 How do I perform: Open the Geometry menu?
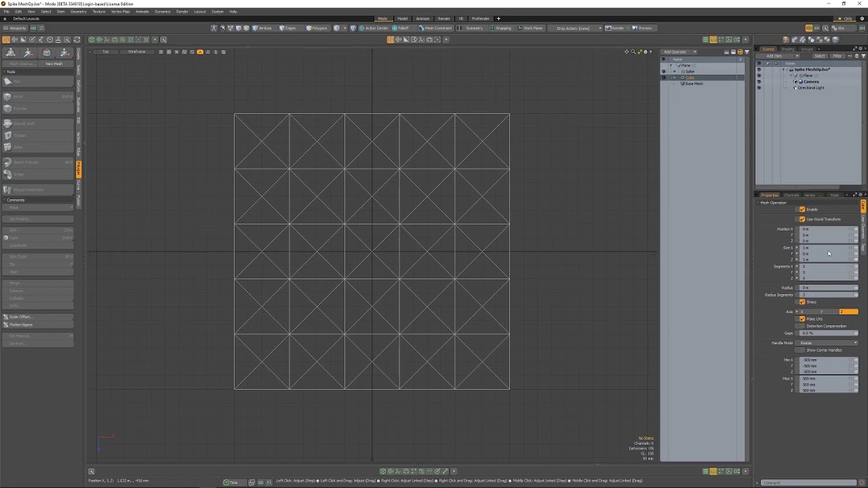pyautogui.click(x=78, y=12)
